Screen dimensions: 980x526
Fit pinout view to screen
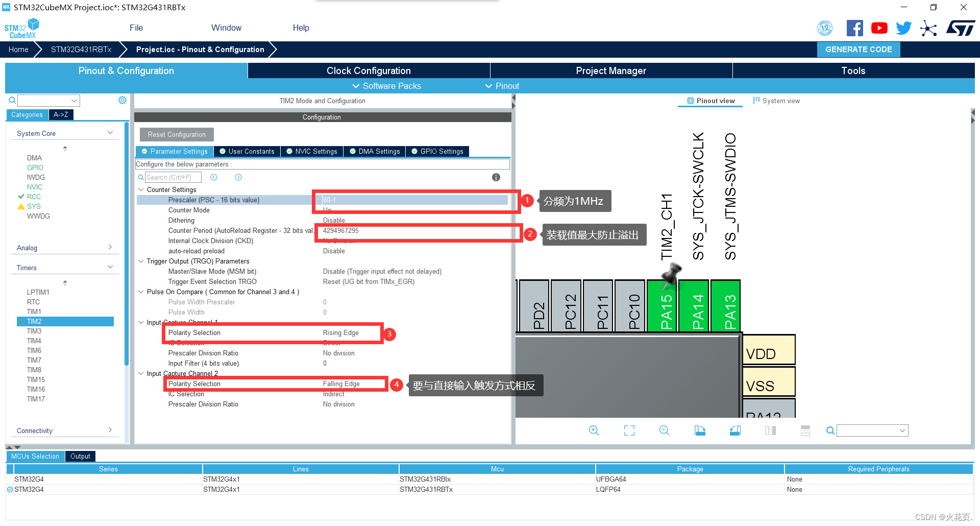tap(629, 431)
